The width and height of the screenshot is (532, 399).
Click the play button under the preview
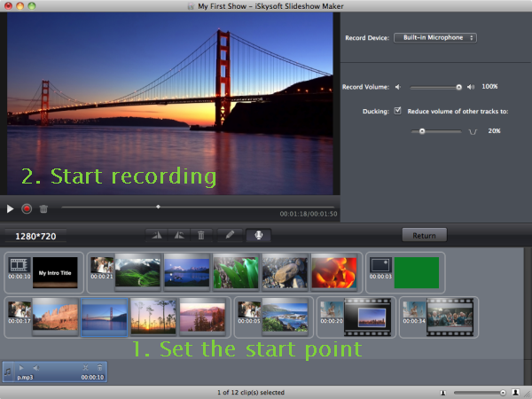(11, 209)
